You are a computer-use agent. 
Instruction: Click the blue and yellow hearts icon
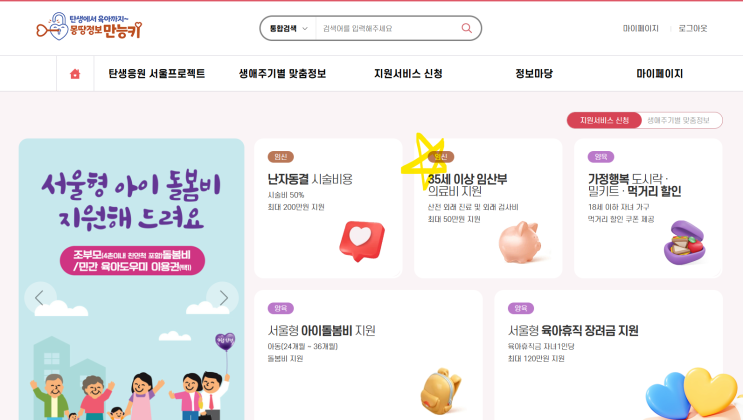692,394
